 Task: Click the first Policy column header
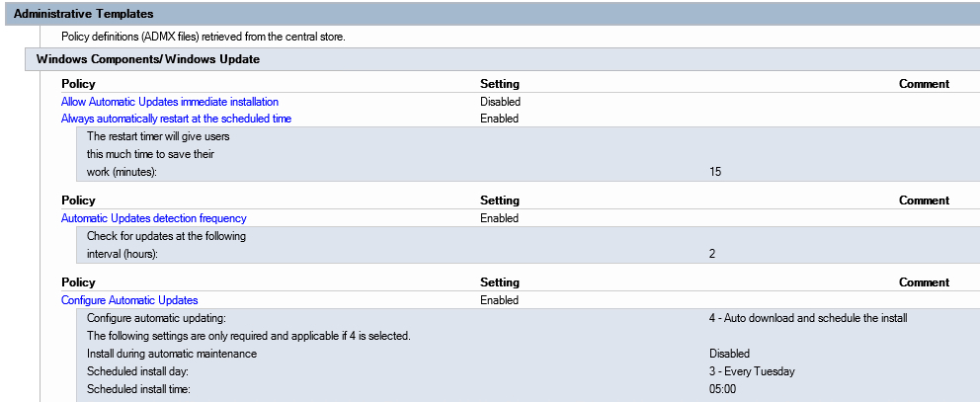coord(78,85)
